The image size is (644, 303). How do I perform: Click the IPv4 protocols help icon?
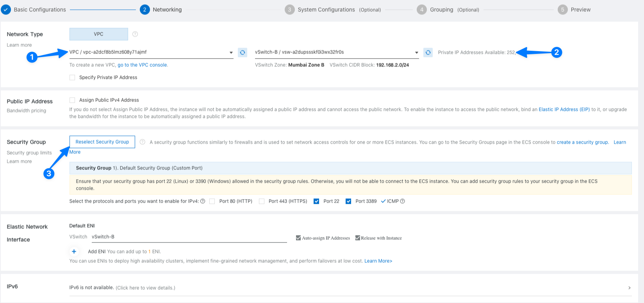click(203, 201)
